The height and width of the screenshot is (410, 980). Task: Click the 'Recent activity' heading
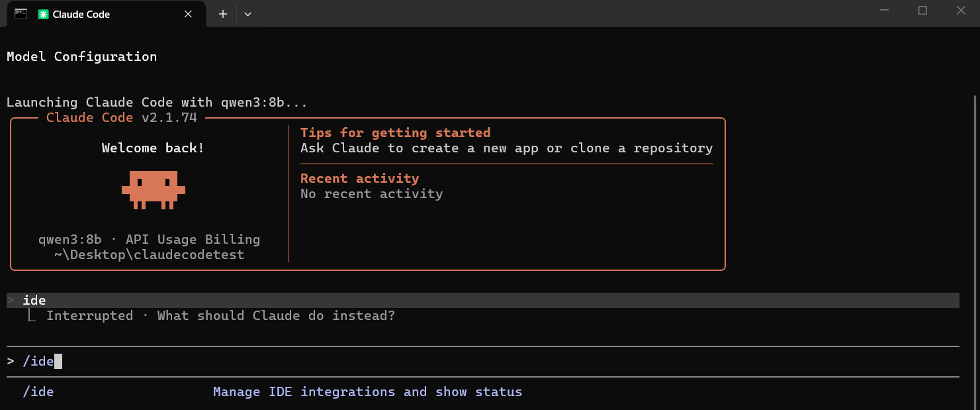359,178
